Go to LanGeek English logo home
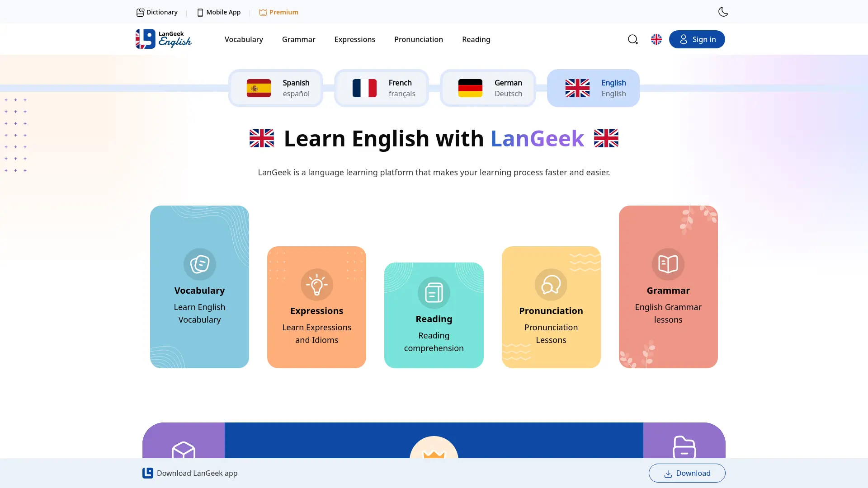This screenshot has height=488, width=868. pyautogui.click(x=164, y=39)
